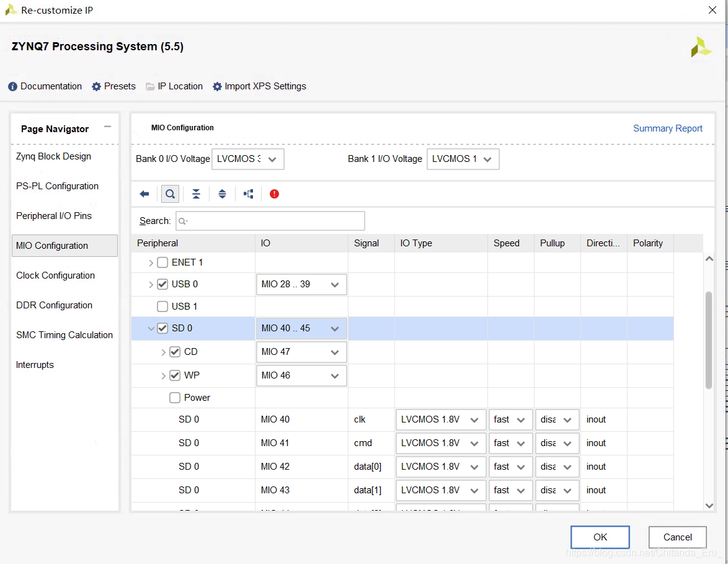Click the Collapse All toolbar icon

tap(197, 194)
